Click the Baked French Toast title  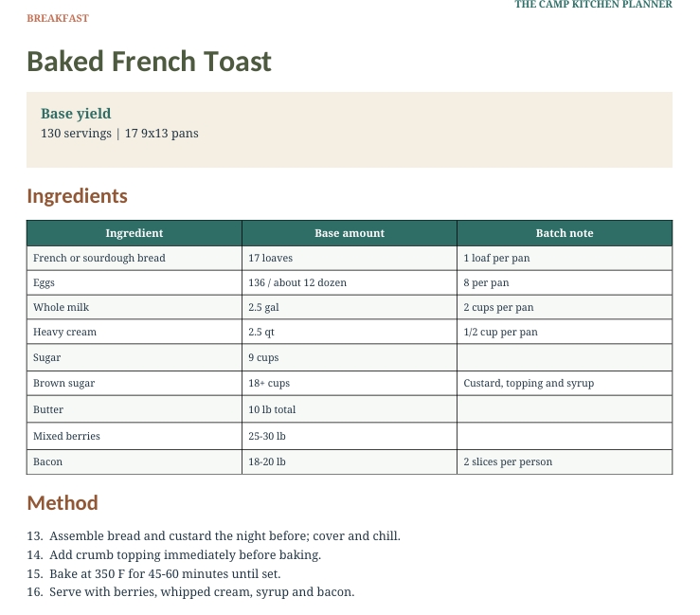[149, 62]
